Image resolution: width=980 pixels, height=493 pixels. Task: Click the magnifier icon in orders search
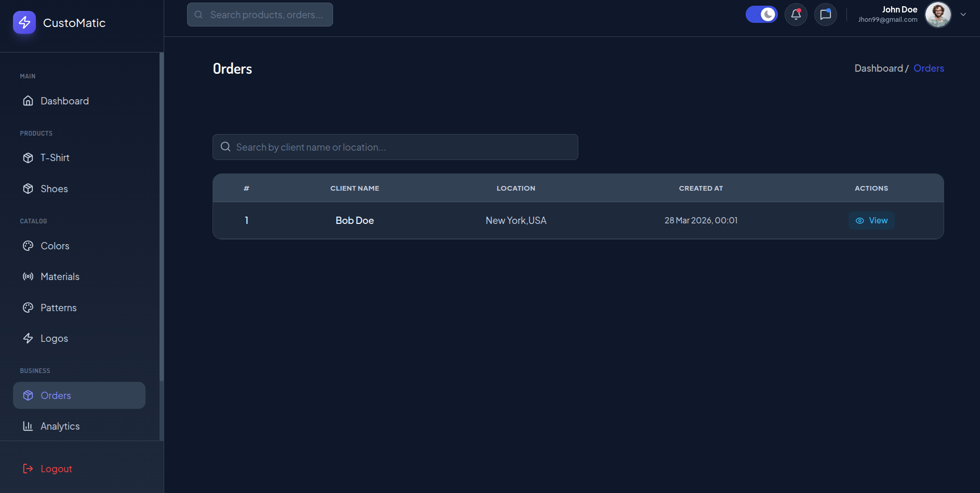[226, 146]
